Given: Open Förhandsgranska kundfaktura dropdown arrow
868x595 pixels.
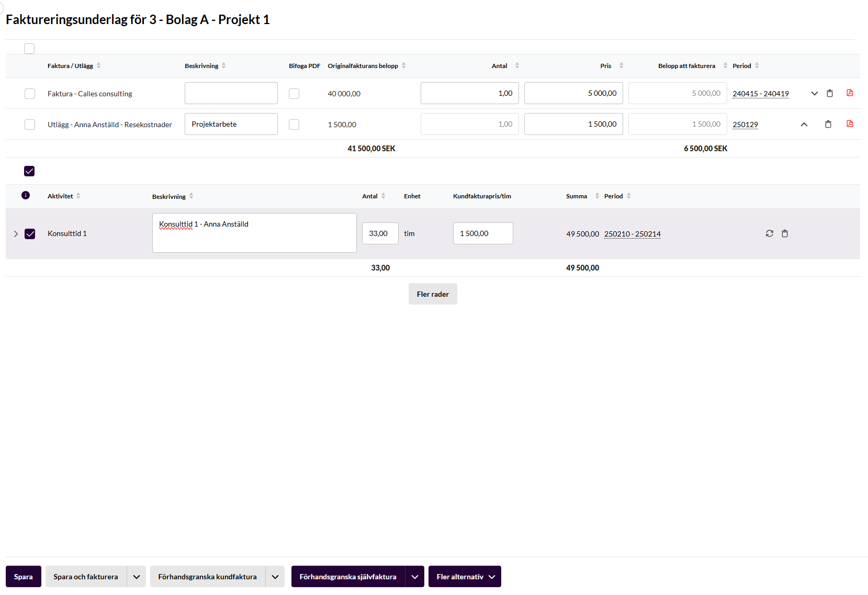Looking at the screenshot, I should [275, 577].
